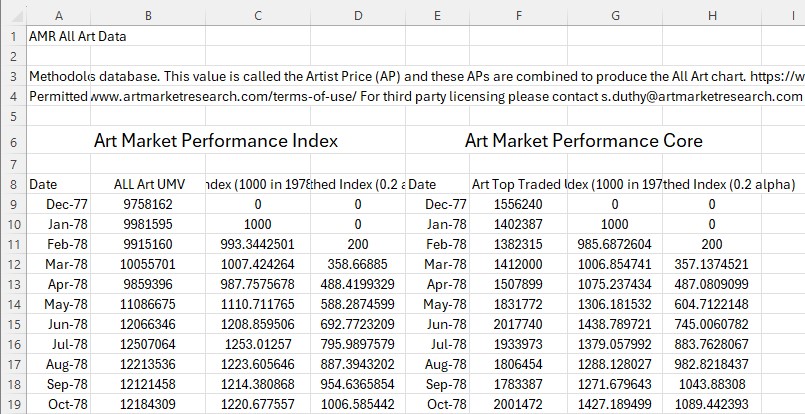The width and height of the screenshot is (805, 414).
Task: Click the 'ALL Art UMV' header cell
Action: (x=148, y=184)
